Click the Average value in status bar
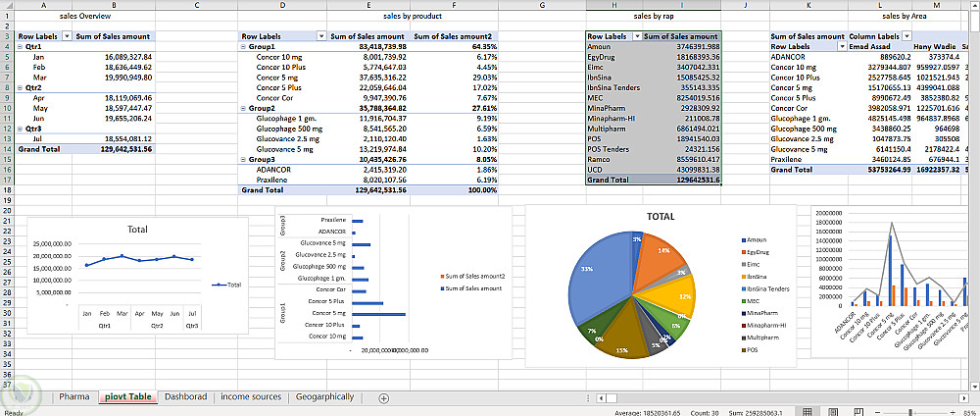This screenshot has height=416, width=980. (650, 413)
